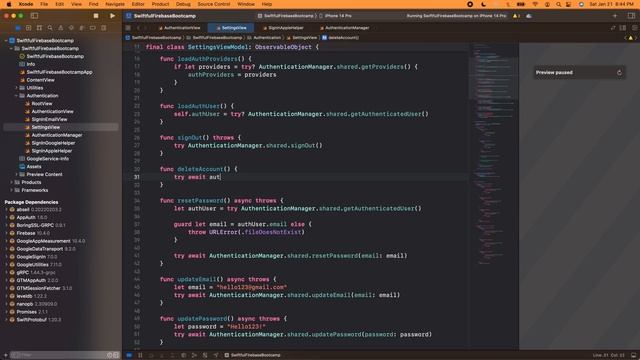Toggle the source-control status filter in the navigator
The height and width of the screenshot is (360, 640).
click(116, 355)
